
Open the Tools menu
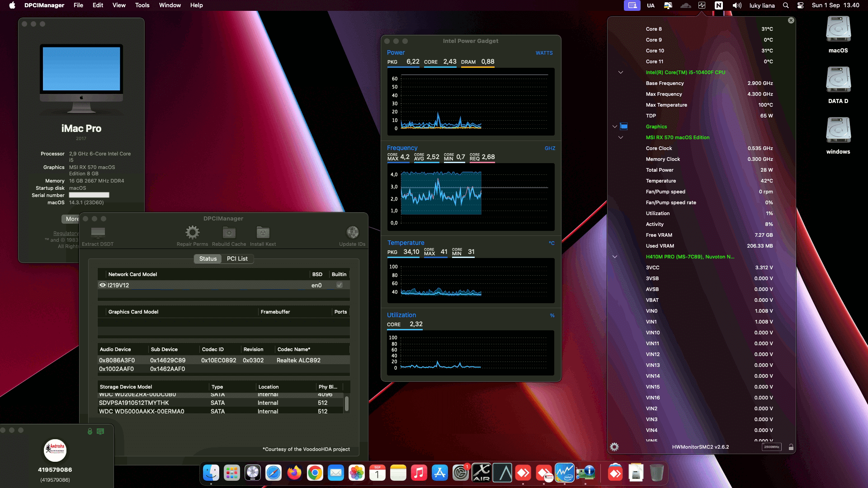click(142, 5)
